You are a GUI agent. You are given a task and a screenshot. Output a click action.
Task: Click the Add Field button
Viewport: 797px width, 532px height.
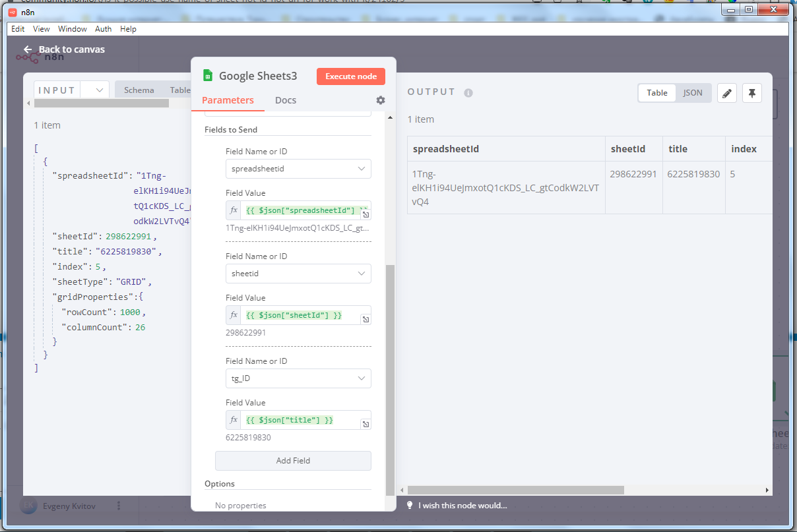(293, 461)
